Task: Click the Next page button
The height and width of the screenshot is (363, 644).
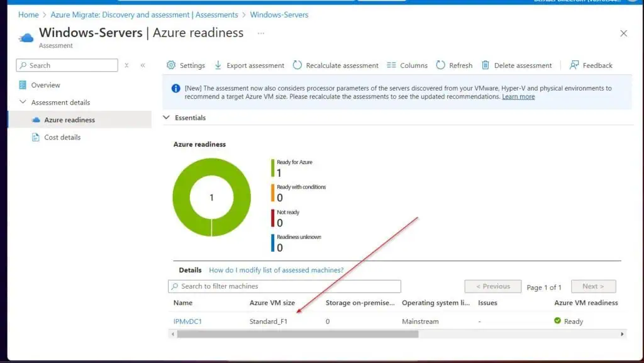Action: tap(594, 286)
